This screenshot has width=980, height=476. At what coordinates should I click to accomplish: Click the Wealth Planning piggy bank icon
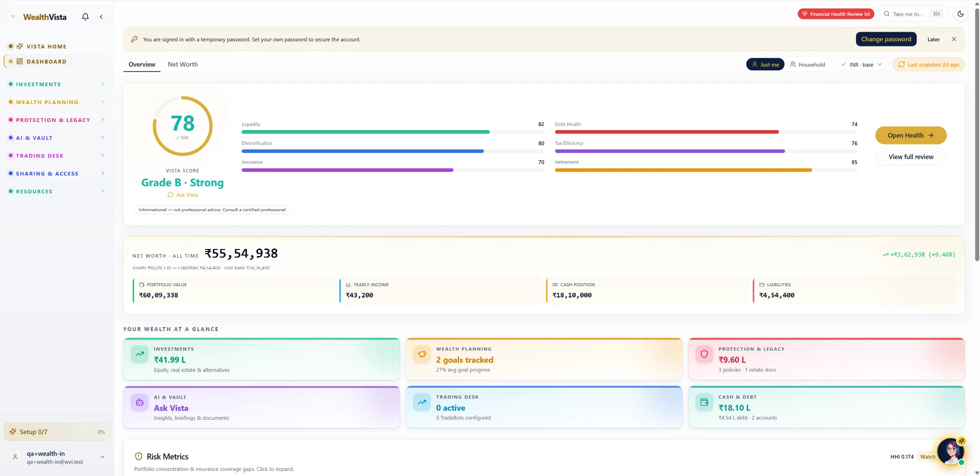pyautogui.click(x=422, y=354)
